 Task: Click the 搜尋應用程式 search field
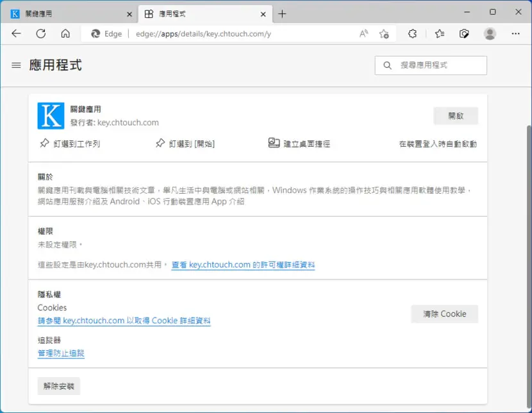tap(431, 65)
